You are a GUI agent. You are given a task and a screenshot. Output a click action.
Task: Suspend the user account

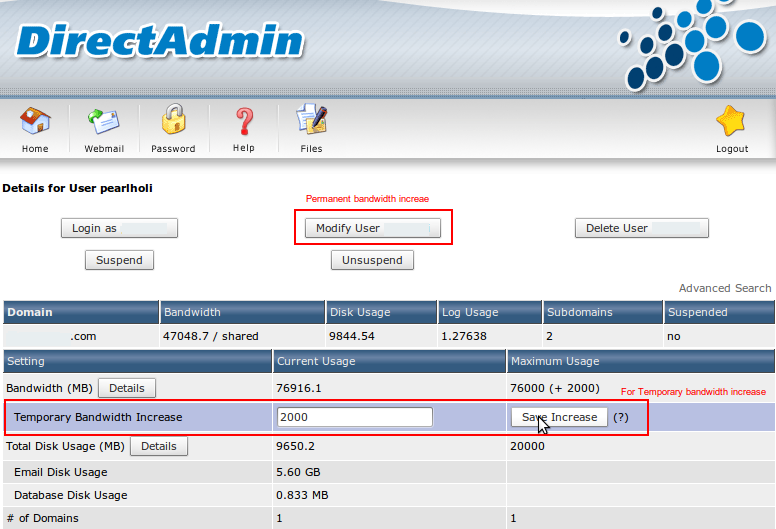pyautogui.click(x=119, y=260)
